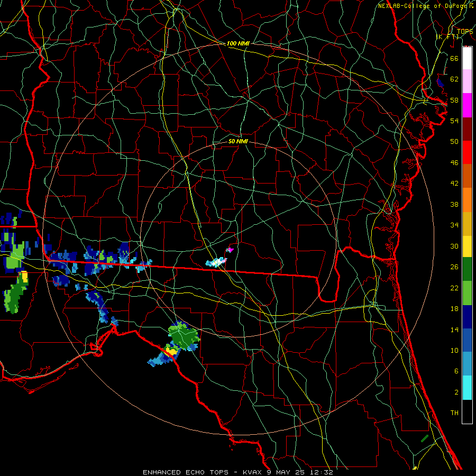Screen dimensions: 476x476
Task: Click the dark red legend swatch
Action: pos(467,129)
